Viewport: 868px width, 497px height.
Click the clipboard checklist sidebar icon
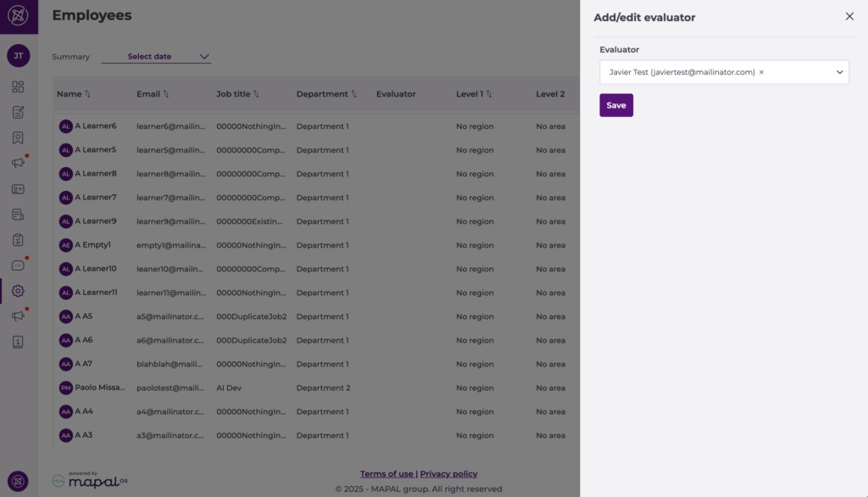[18, 240]
